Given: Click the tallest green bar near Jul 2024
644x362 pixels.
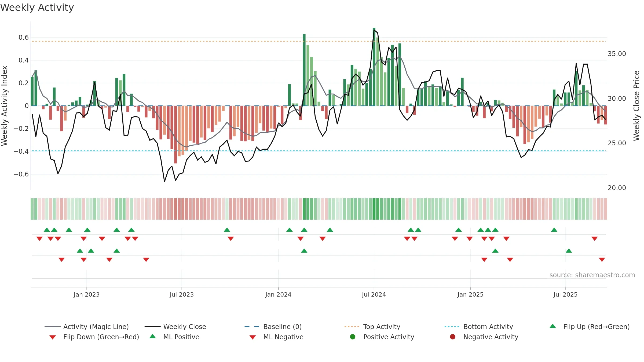Looking at the screenshot, I should pyautogui.click(x=374, y=67).
